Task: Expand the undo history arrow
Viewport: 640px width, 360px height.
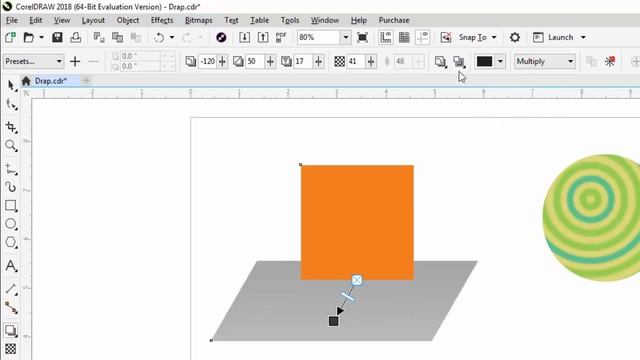Action: point(172,38)
